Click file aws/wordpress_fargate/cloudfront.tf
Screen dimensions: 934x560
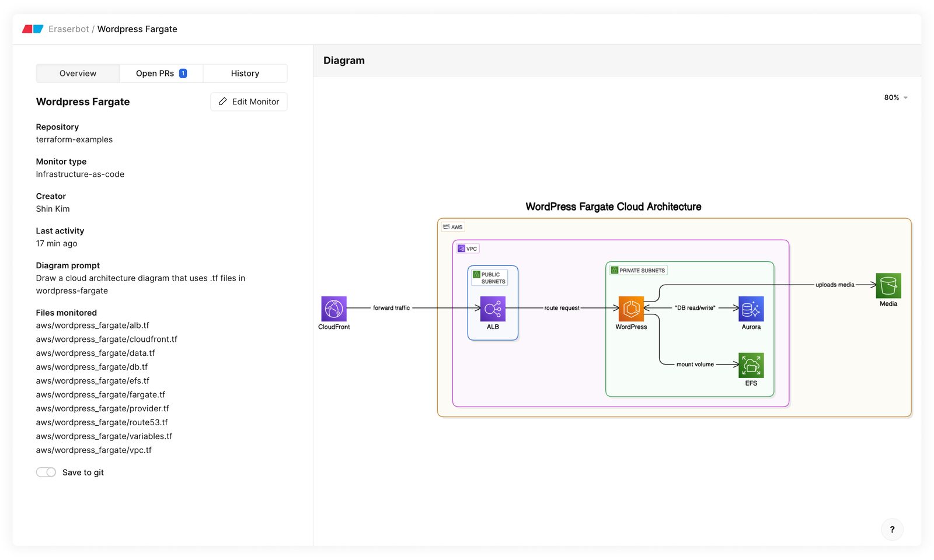107,339
